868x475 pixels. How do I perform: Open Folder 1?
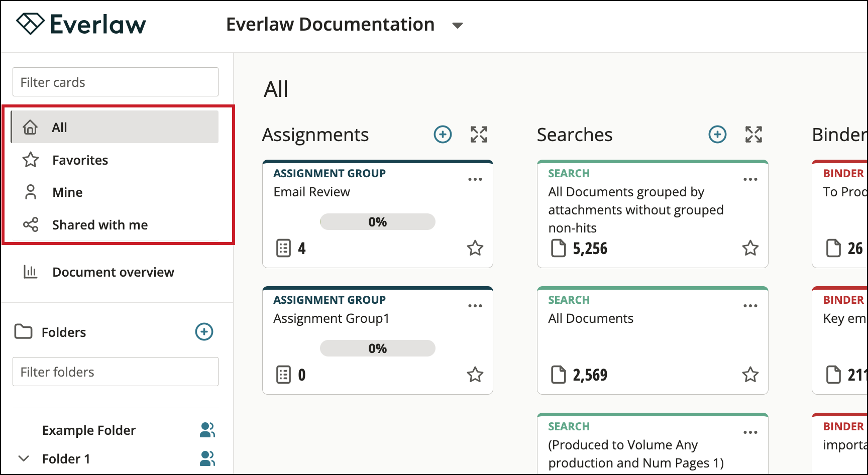coord(66,459)
